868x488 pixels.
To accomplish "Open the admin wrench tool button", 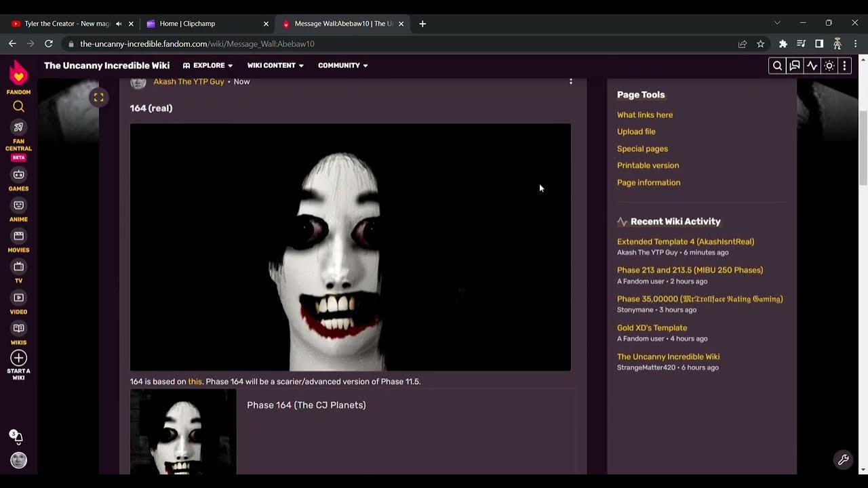I will click(843, 460).
